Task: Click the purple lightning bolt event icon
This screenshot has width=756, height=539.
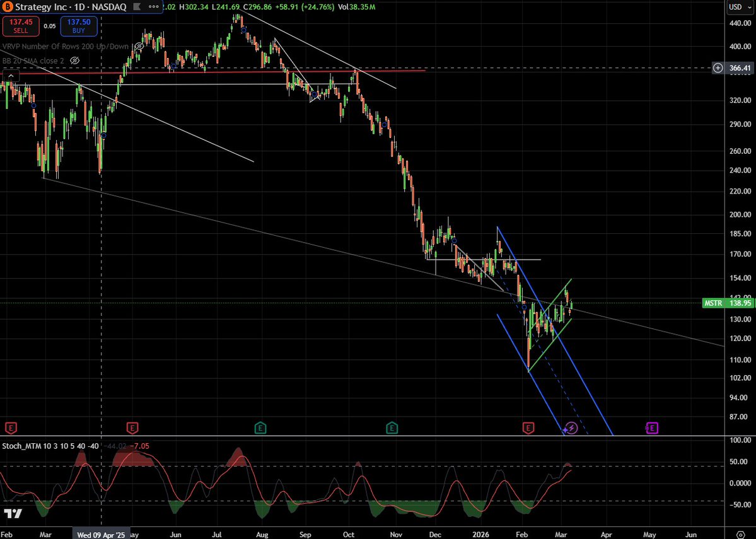Action: (571, 427)
